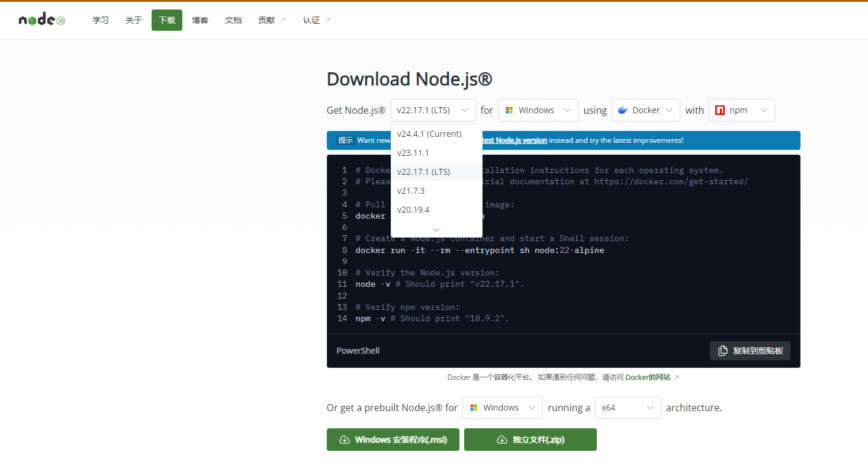
Task: Select v23.11.1 from the version list
Action: pos(436,153)
